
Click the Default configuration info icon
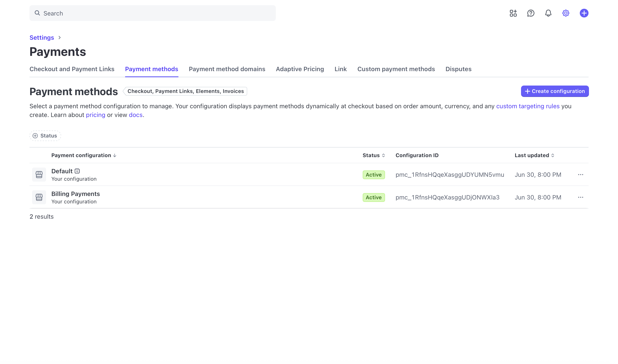[77, 171]
